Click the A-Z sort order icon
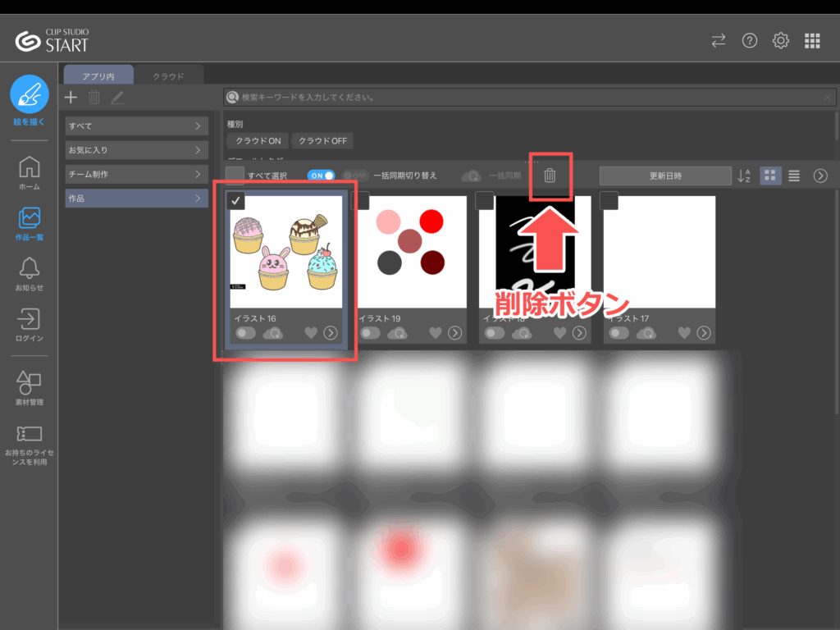 pos(744,176)
